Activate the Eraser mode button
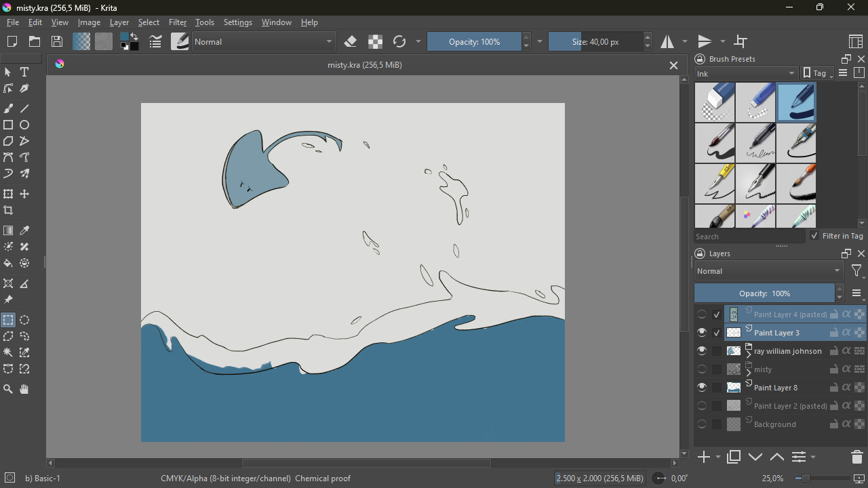 [351, 42]
